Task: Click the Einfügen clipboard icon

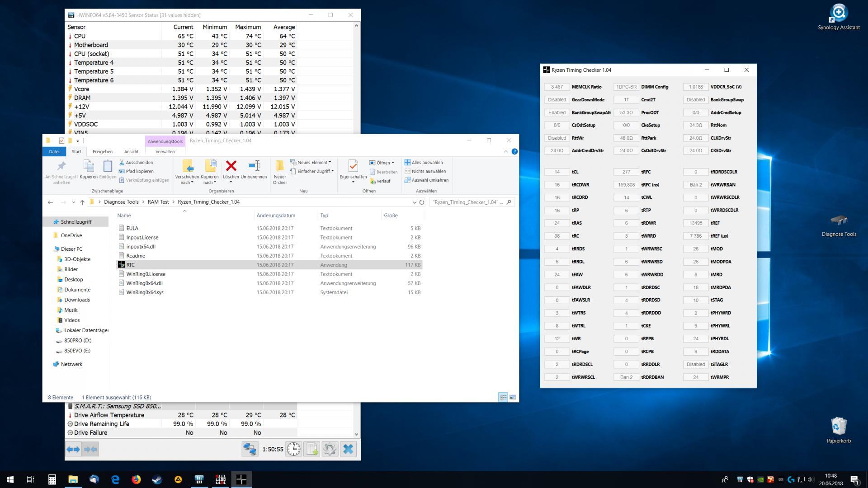Action: (x=108, y=167)
